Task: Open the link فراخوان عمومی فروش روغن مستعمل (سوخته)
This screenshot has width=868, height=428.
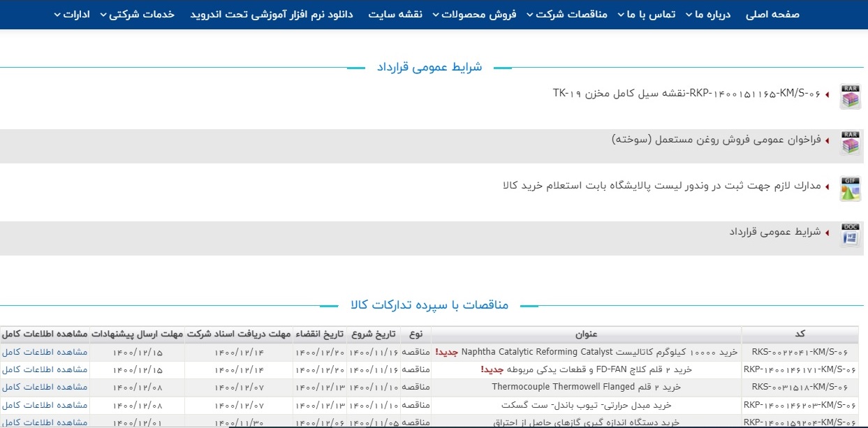Action: pyautogui.click(x=716, y=140)
